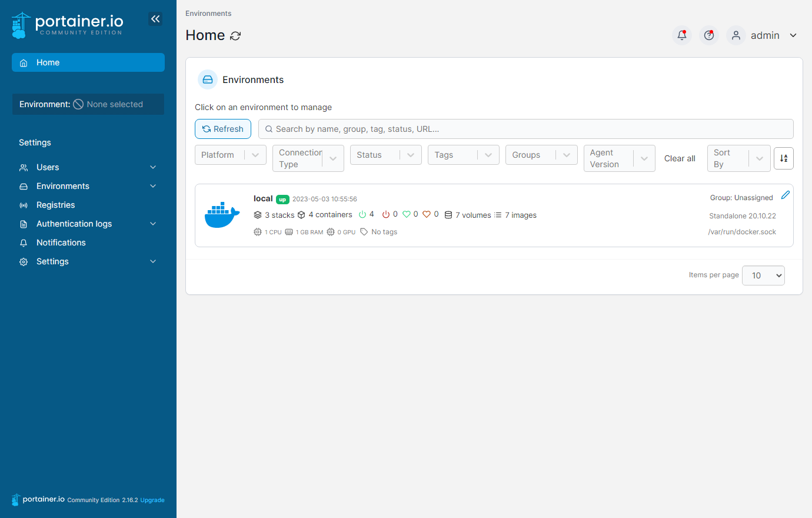Toggle sort direction using the sort arrows icon
This screenshot has height=518, width=812.
pyautogui.click(x=784, y=158)
